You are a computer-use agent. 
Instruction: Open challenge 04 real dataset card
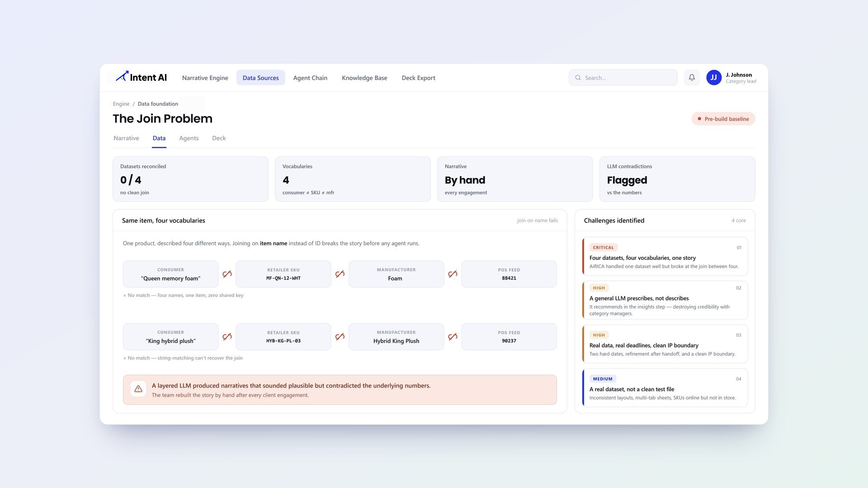(x=665, y=388)
